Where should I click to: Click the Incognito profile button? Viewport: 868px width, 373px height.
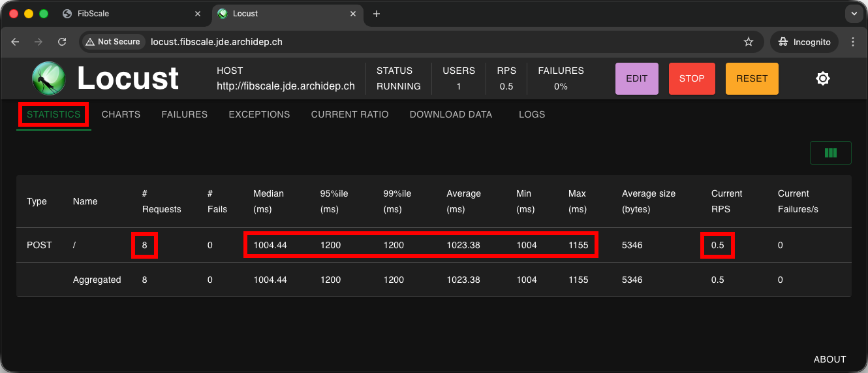pyautogui.click(x=805, y=42)
